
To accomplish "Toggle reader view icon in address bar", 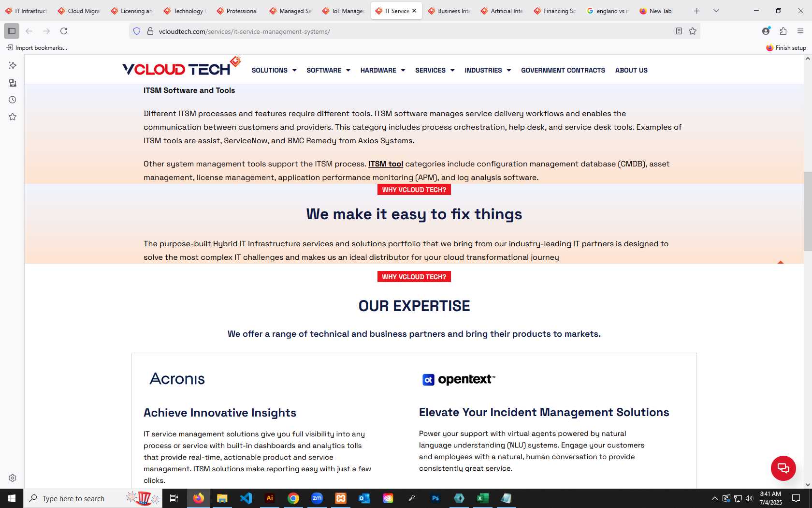I will 679,31.
